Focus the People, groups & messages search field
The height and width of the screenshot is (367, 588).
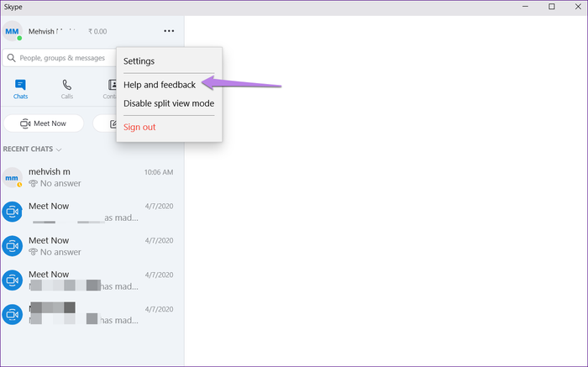[x=60, y=58]
